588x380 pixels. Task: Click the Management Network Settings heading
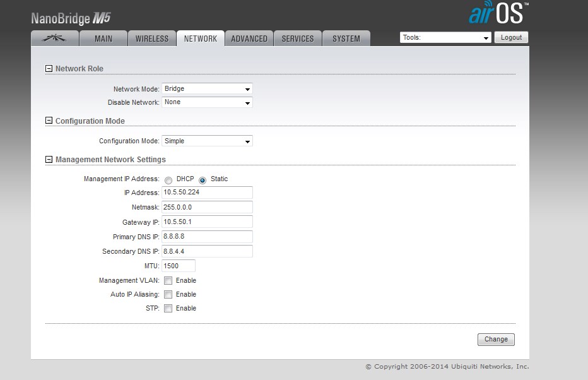(110, 160)
